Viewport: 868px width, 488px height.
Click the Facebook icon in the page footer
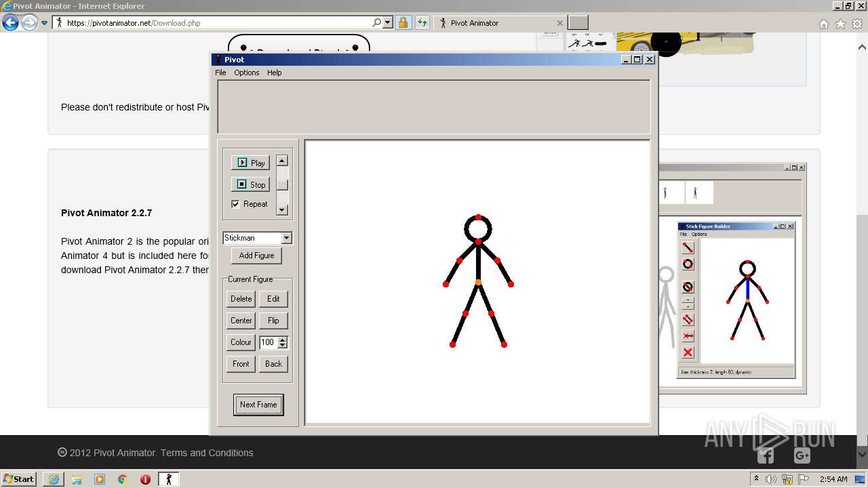tap(765, 455)
